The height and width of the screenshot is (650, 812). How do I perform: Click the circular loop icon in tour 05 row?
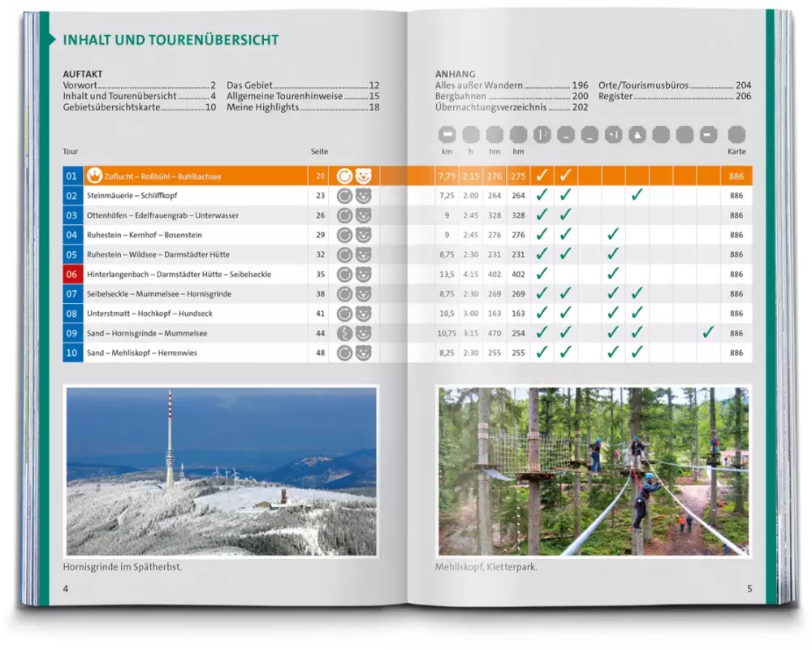pos(344,254)
